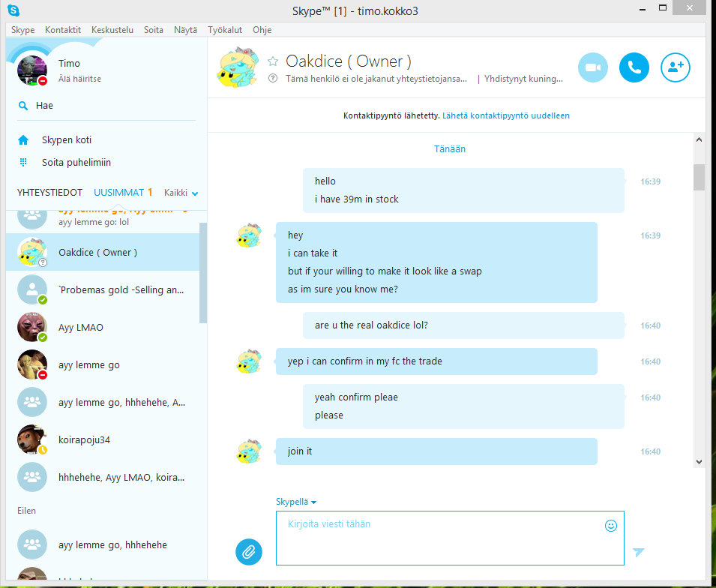This screenshot has height=588, width=716.
Task: Click Oakdice avatar beside 'yep i can confirm' message
Action: pos(249,361)
